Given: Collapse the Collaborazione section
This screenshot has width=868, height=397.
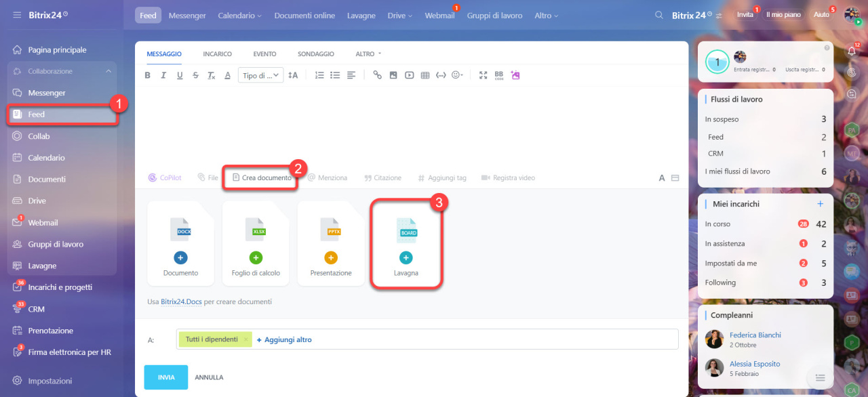Looking at the screenshot, I should (108, 71).
